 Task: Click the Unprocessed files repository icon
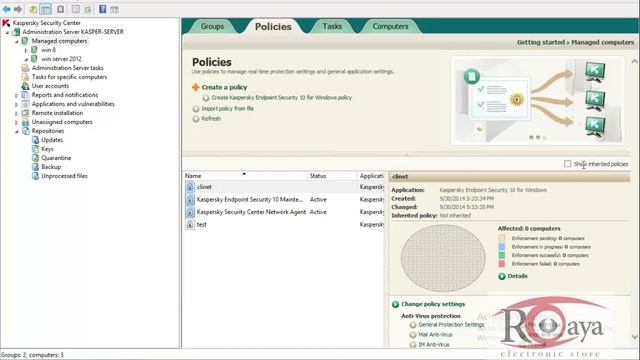pos(36,176)
